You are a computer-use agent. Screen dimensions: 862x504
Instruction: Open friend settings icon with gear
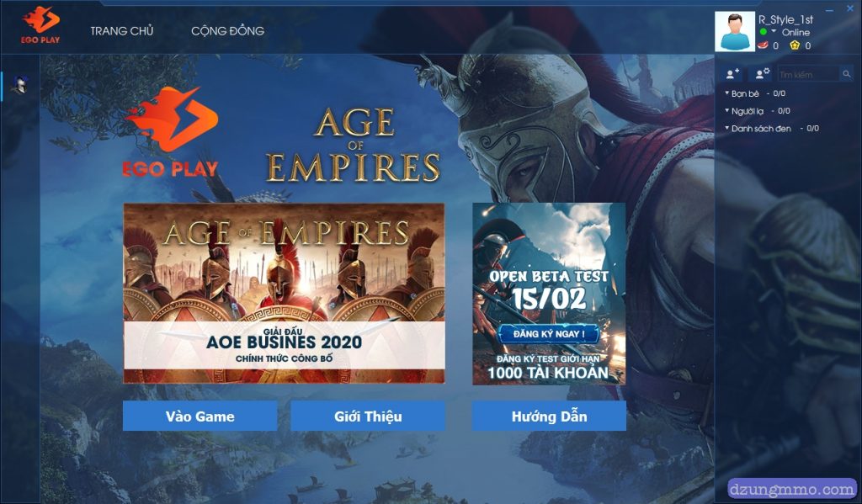[762, 74]
